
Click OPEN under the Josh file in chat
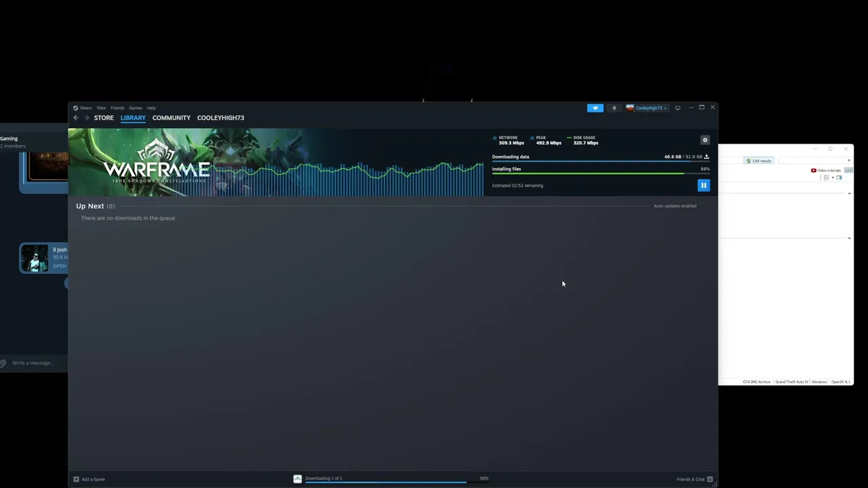pyautogui.click(x=60, y=266)
